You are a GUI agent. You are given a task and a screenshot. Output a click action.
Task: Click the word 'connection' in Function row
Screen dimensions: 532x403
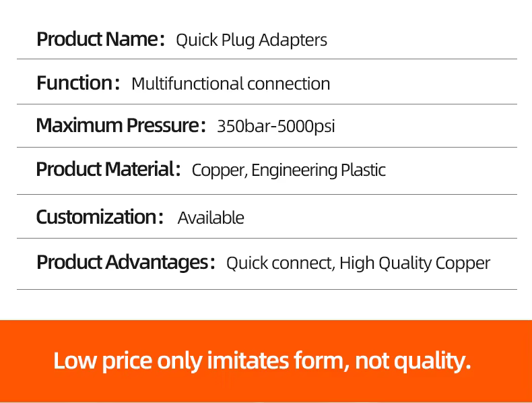coord(288,84)
